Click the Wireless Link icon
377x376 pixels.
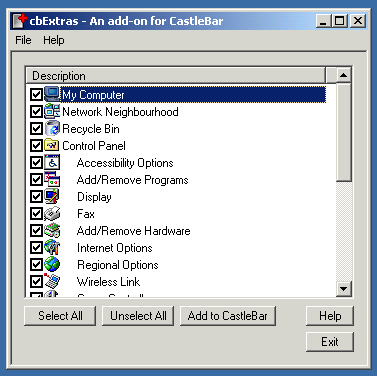52,281
